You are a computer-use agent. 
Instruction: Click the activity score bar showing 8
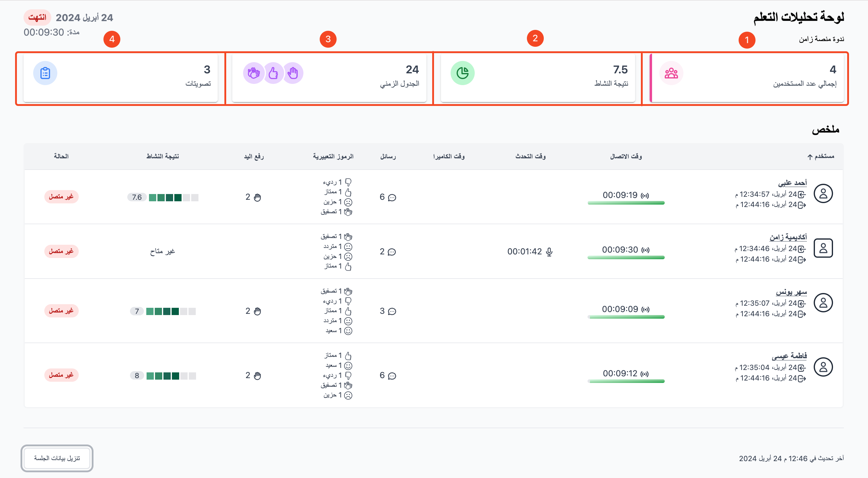click(171, 376)
